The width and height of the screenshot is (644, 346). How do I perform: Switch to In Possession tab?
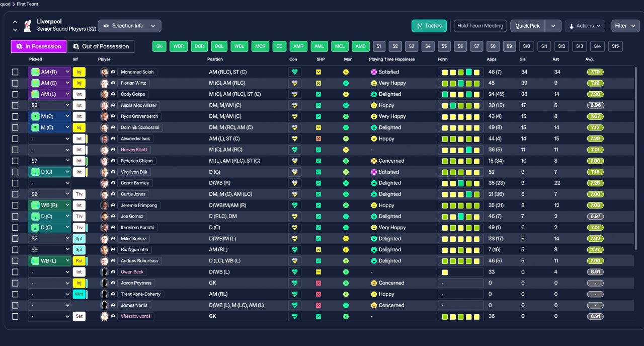[x=39, y=46]
